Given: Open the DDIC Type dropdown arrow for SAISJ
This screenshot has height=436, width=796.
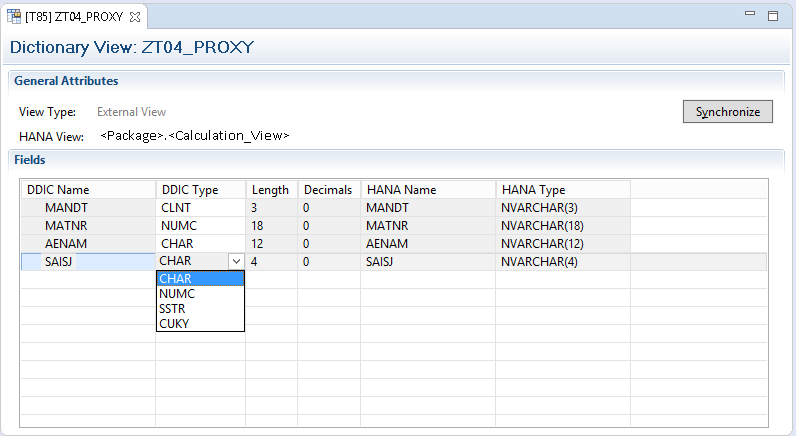Looking at the screenshot, I should [x=236, y=261].
